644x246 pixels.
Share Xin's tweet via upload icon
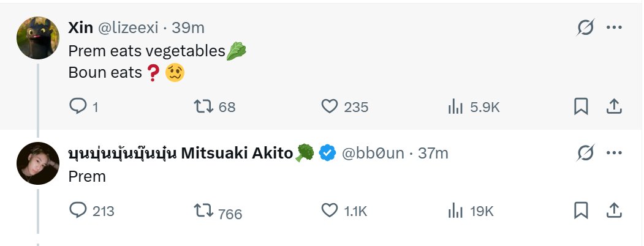click(x=613, y=106)
